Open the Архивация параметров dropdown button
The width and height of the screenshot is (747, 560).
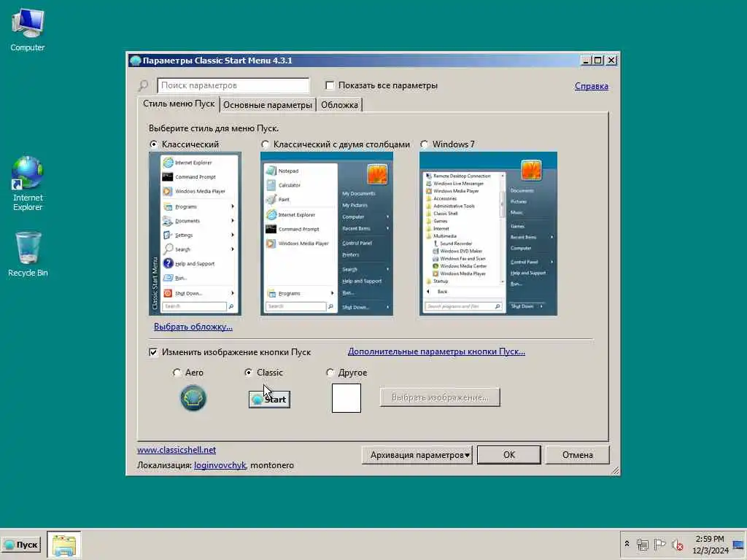tap(417, 455)
